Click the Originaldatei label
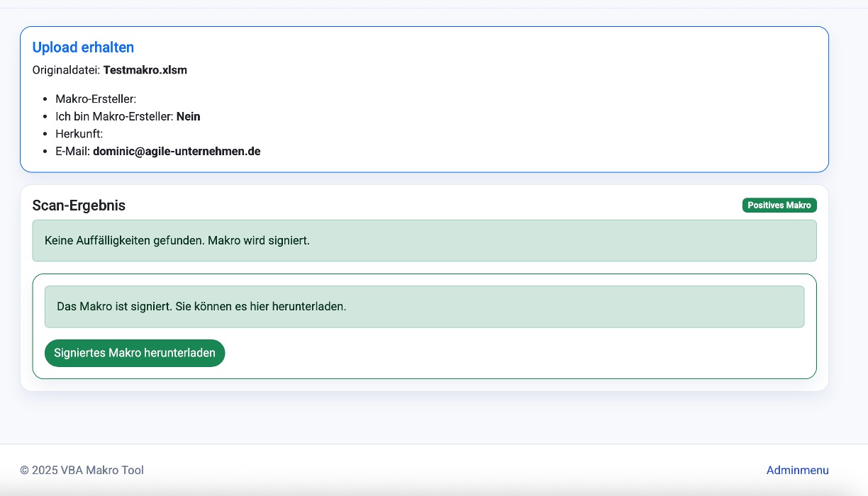The image size is (868, 496). [x=67, y=70]
